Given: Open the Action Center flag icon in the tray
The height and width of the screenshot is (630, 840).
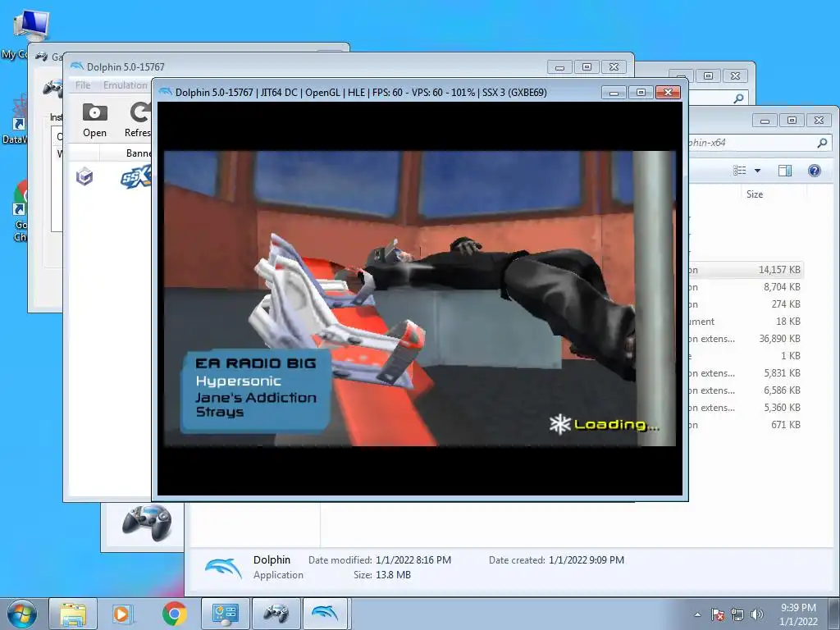Looking at the screenshot, I should tap(717, 614).
